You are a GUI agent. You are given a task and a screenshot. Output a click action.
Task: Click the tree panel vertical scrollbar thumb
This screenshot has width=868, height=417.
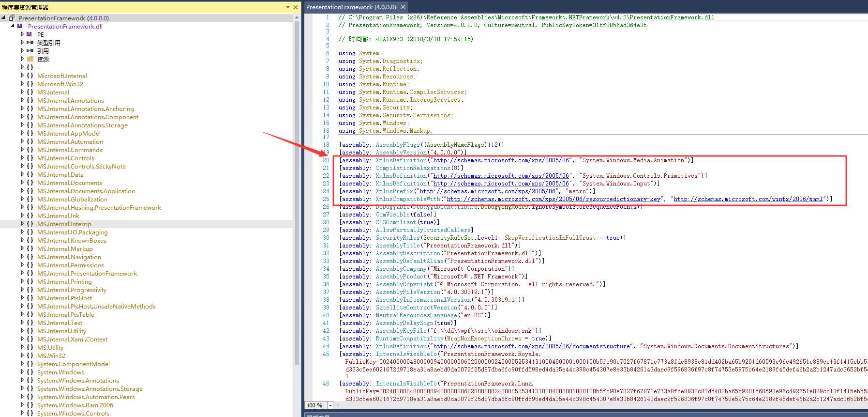click(297, 194)
